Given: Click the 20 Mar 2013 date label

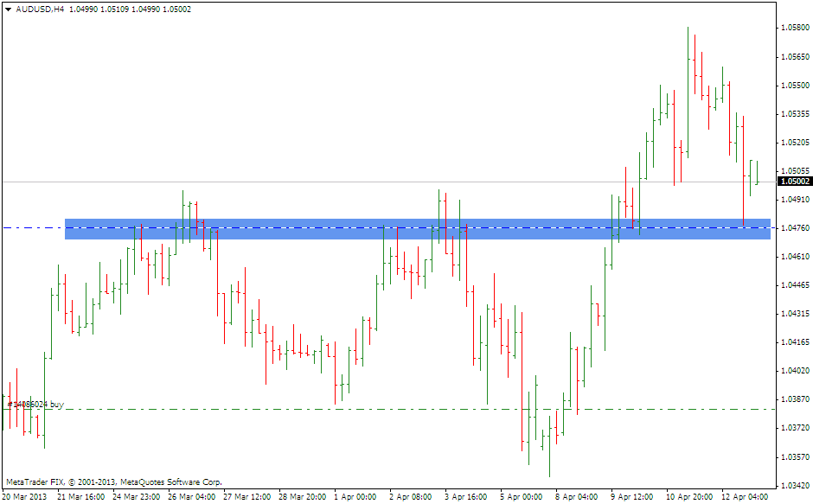Looking at the screenshot, I should tap(25, 497).
